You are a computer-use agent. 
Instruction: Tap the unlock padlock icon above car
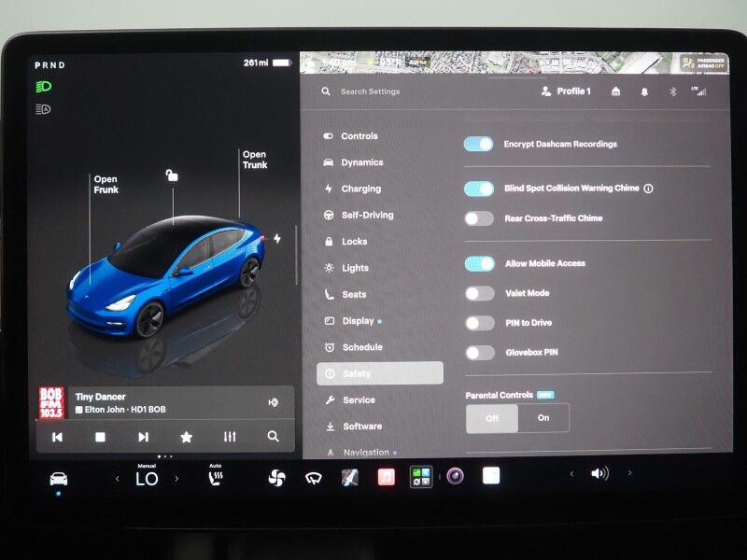(172, 175)
